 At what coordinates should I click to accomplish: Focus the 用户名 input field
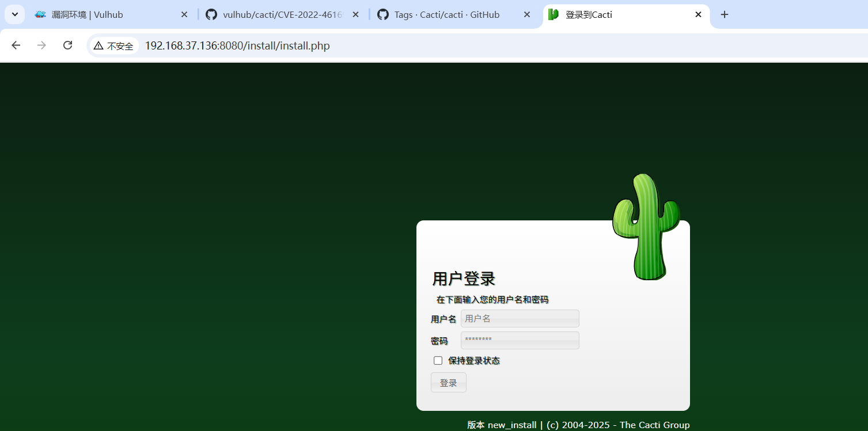click(520, 318)
